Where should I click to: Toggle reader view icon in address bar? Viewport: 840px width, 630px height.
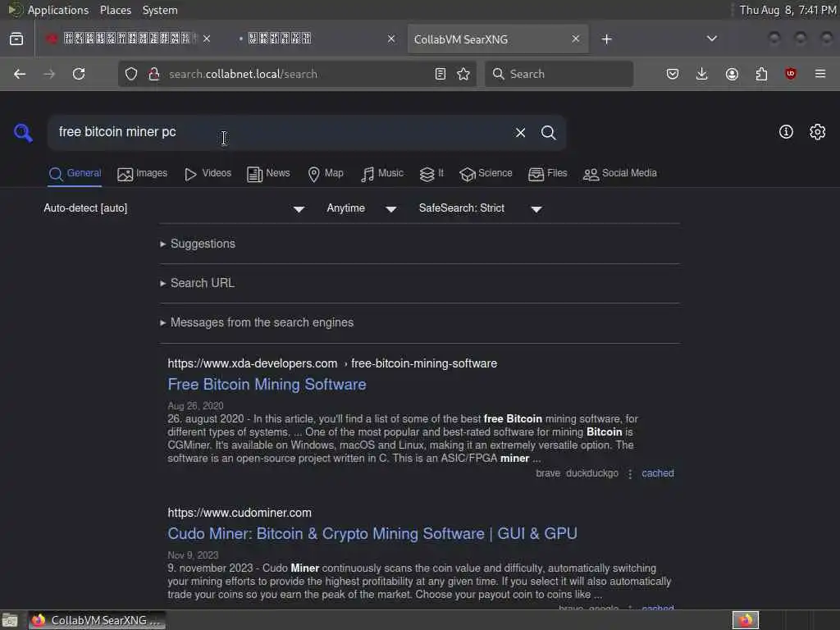coord(441,74)
